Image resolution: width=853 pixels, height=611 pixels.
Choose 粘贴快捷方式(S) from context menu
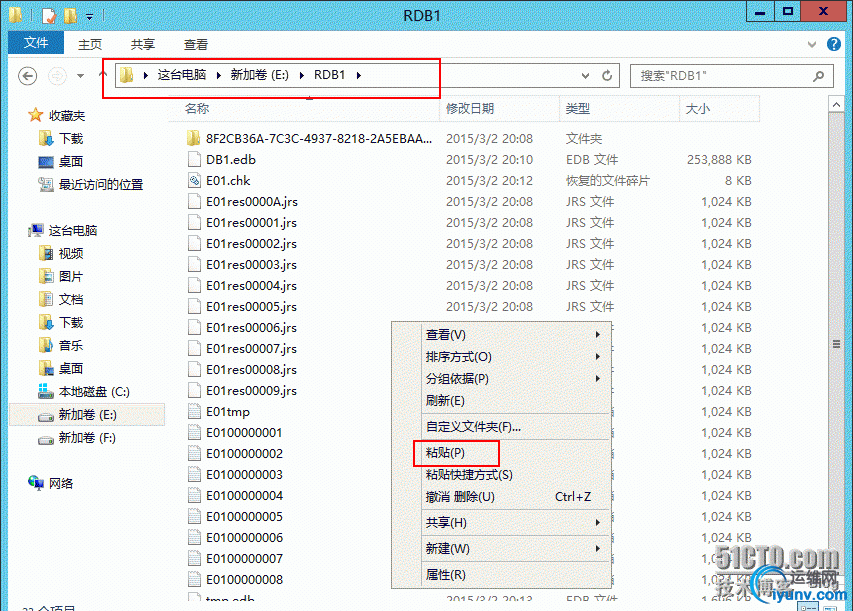point(514,475)
